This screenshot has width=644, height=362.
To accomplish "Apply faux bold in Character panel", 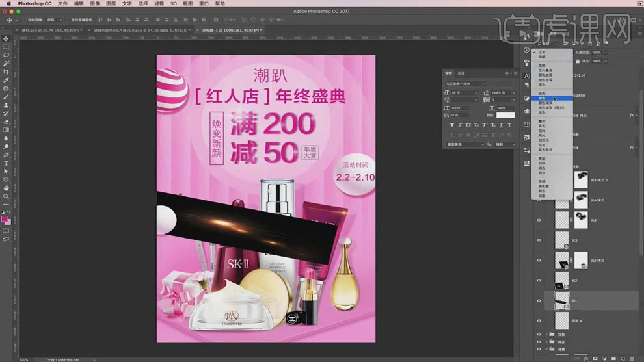I will click(452, 125).
